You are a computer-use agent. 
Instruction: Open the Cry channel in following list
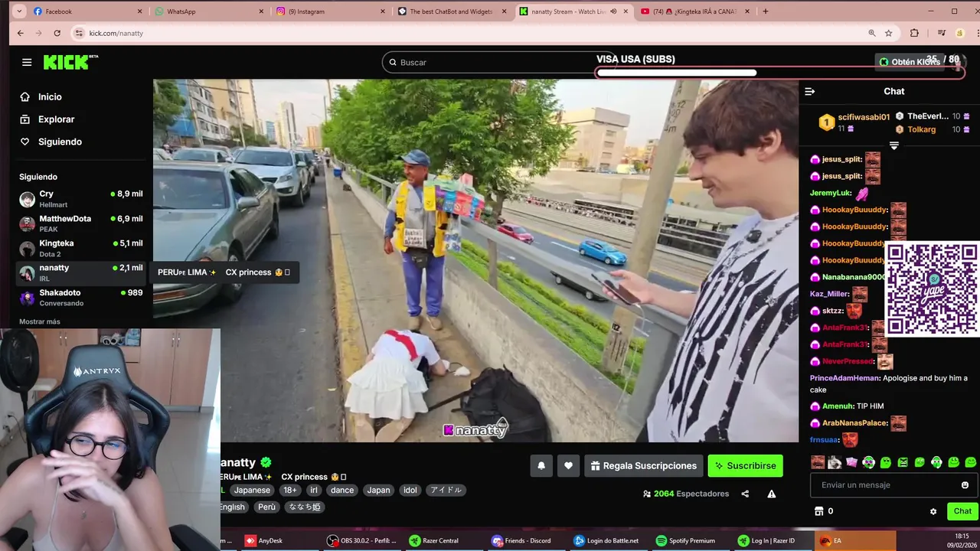[81, 199]
